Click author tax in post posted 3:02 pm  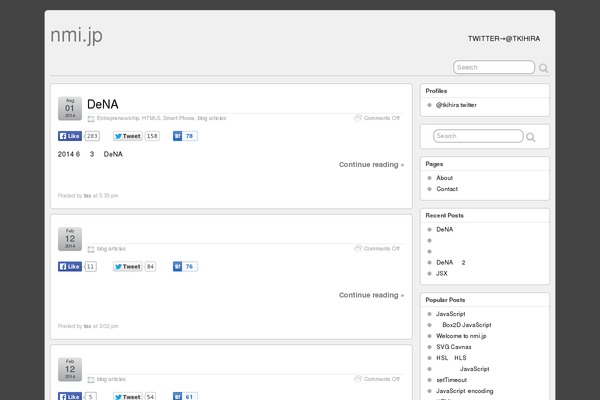coord(87,326)
